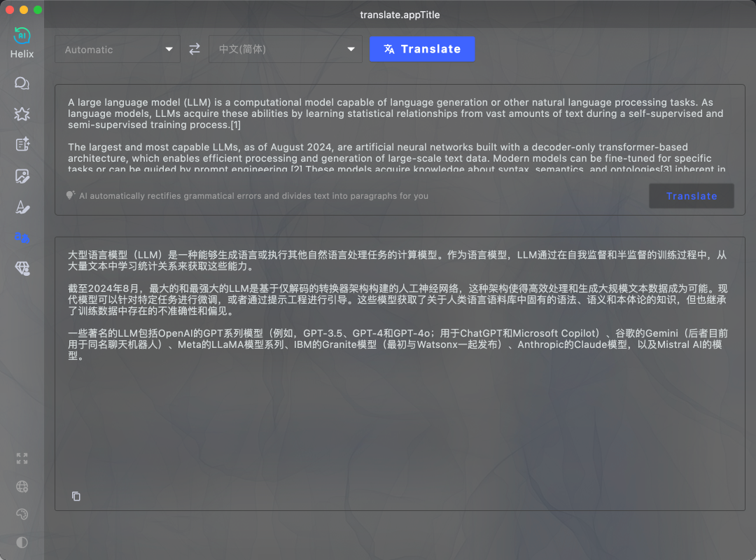Copy the translated text with copy icon
Viewport: 756px width, 560px height.
(76, 496)
